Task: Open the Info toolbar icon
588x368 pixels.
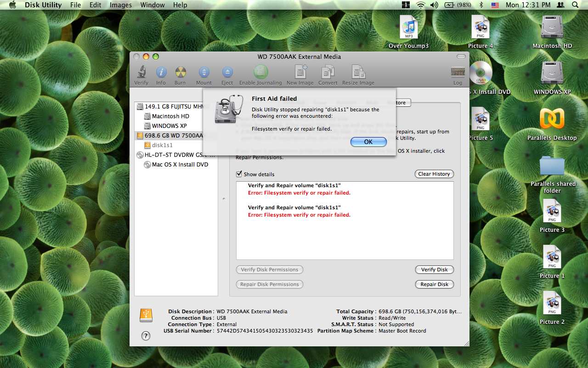Action: click(x=161, y=75)
